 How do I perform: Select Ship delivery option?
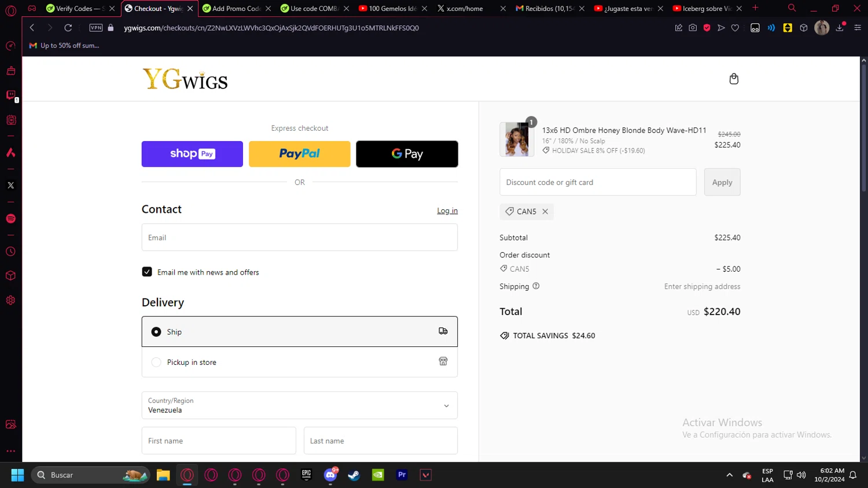pyautogui.click(x=300, y=331)
